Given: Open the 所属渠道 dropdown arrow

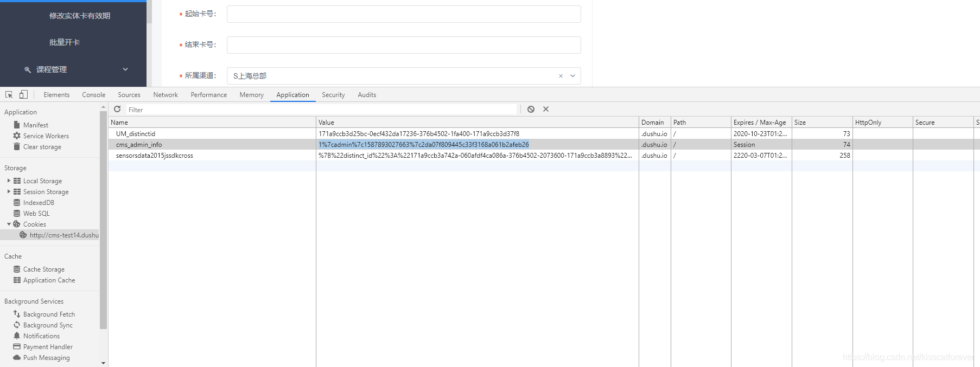Looking at the screenshot, I should [x=572, y=76].
